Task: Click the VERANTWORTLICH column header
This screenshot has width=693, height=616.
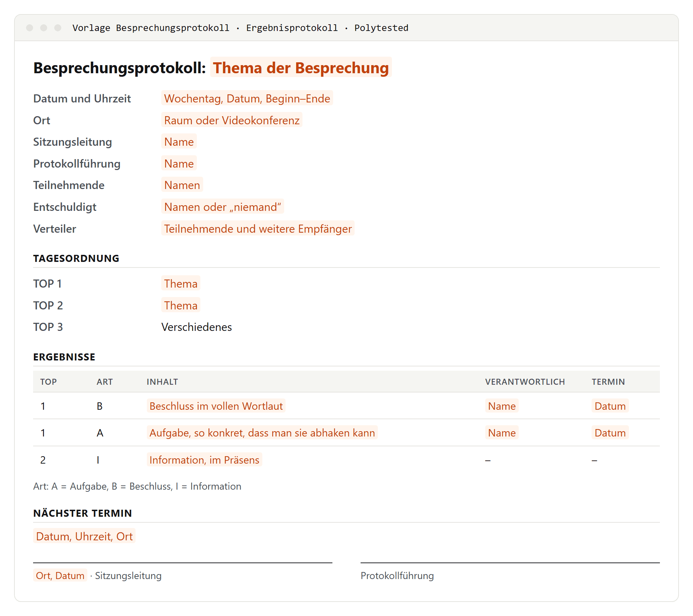Action: coord(525,382)
